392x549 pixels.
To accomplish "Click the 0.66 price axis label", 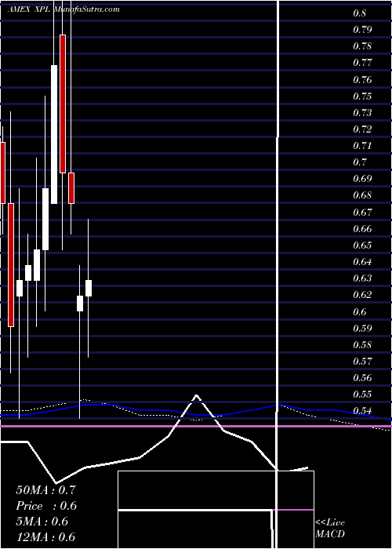I will coord(362,229).
